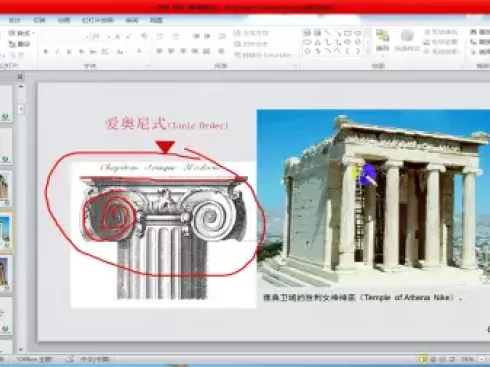Viewport: 490px width, 367px height.
Task: Open the Design (设计) ribbon tab
Action: click(x=14, y=20)
